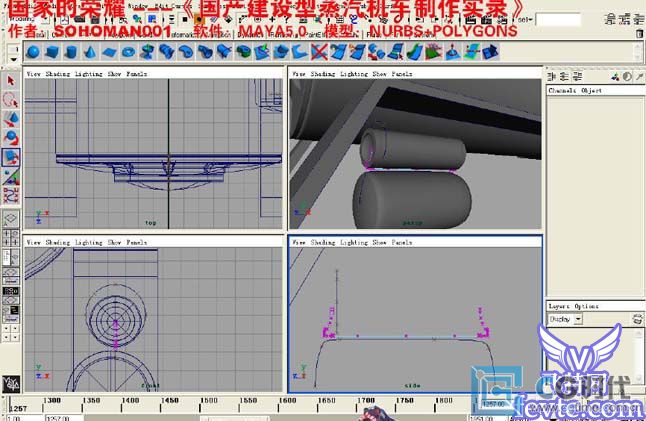Image resolution: width=646 pixels, height=421 pixels.
Task: Activate the Rotate tool
Action: (x=11, y=138)
